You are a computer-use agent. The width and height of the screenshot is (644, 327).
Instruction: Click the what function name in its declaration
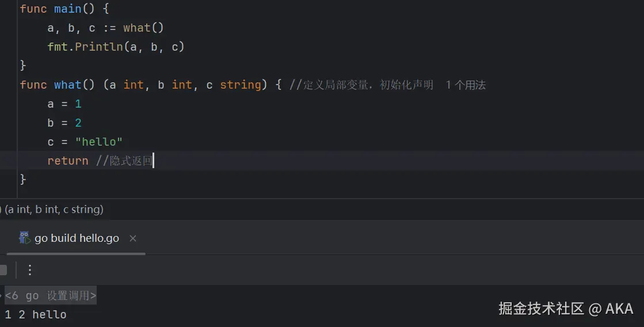coord(68,85)
